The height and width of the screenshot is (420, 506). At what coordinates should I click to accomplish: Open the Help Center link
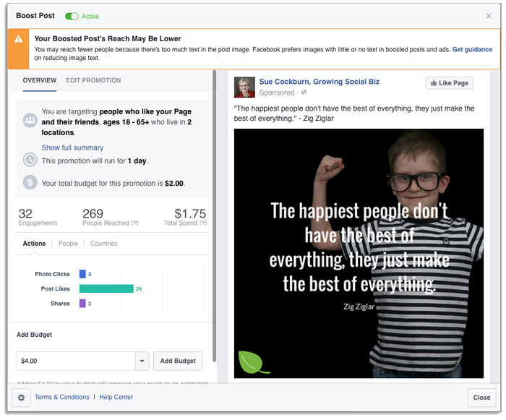tap(116, 397)
